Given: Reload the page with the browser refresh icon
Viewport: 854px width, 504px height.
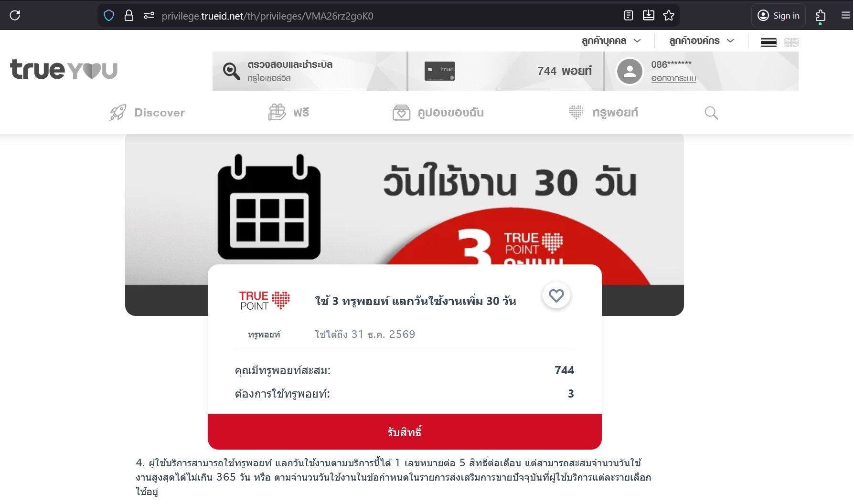Looking at the screenshot, I should pyautogui.click(x=15, y=15).
